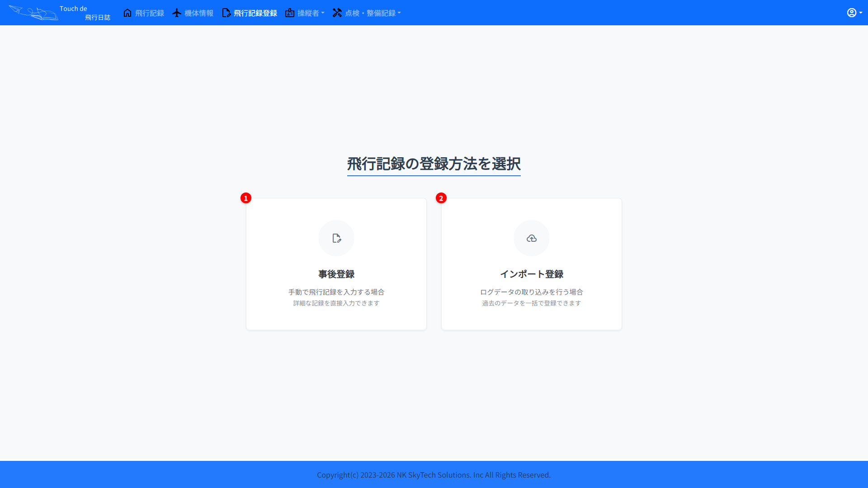868x488 pixels.
Task: Choose the インポート登録 option
Action: click(x=532, y=263)
